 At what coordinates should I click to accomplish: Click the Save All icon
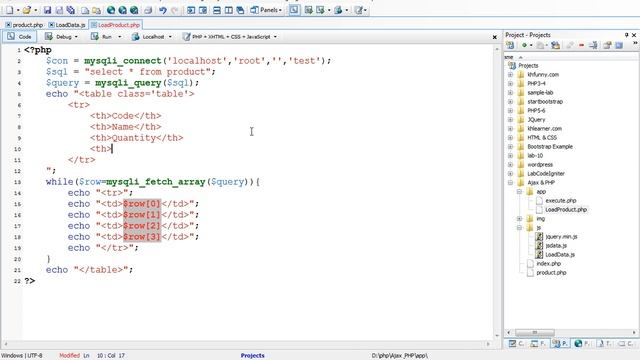[x=71, y=10]
